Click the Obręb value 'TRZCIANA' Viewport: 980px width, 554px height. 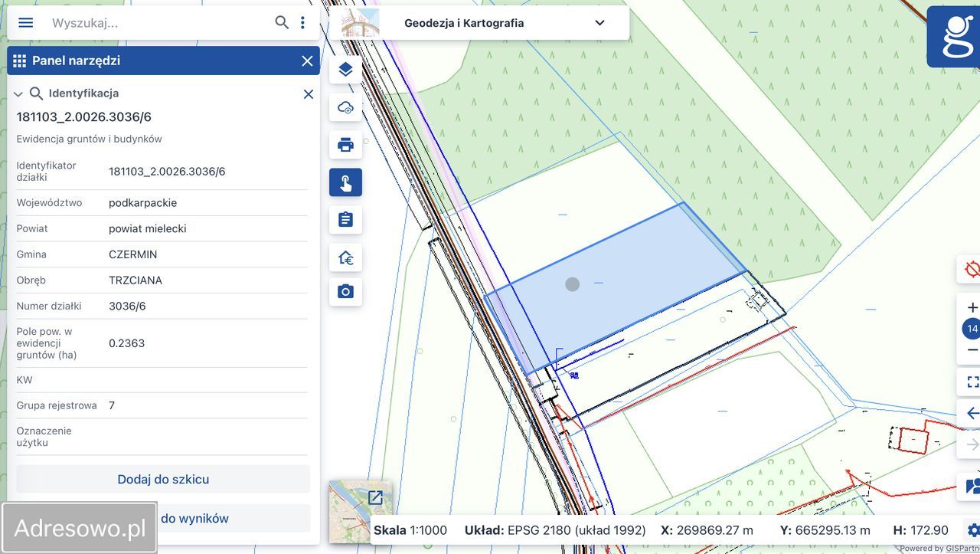tap(136, 280)
